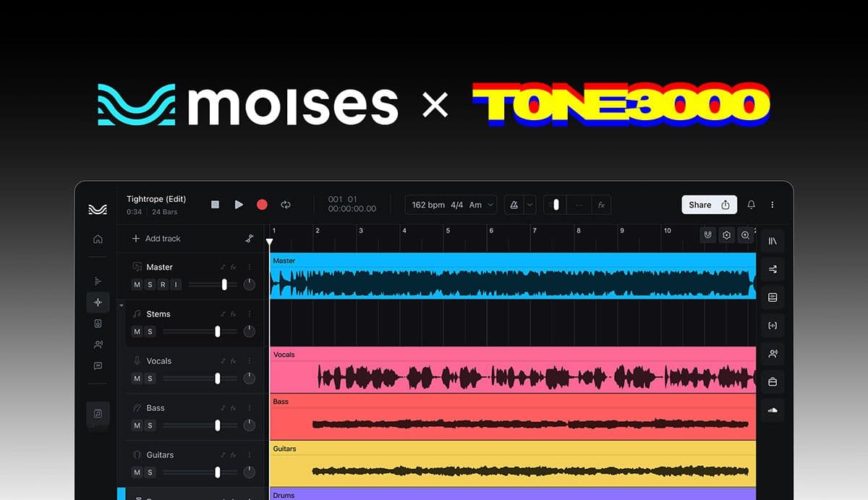Open the left sidebar aligned-bars list icon
This screenshot has height=500, width=868.
click(98, 281)
